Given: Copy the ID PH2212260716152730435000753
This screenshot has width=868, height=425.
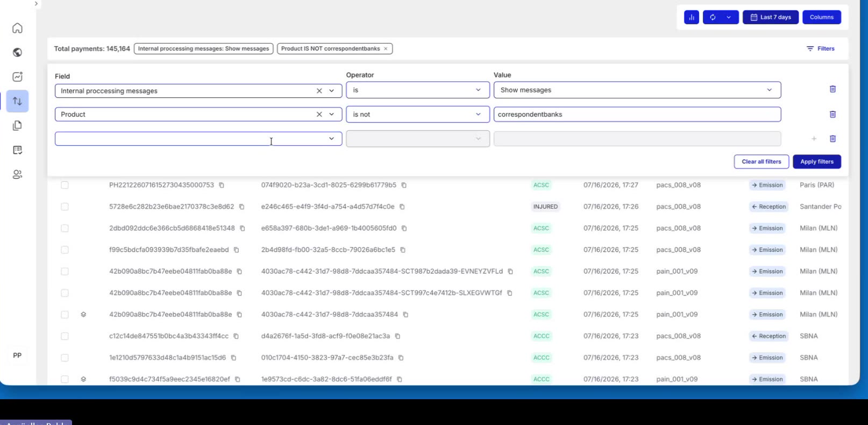Looking at the screenshot, I should point(222,185).
